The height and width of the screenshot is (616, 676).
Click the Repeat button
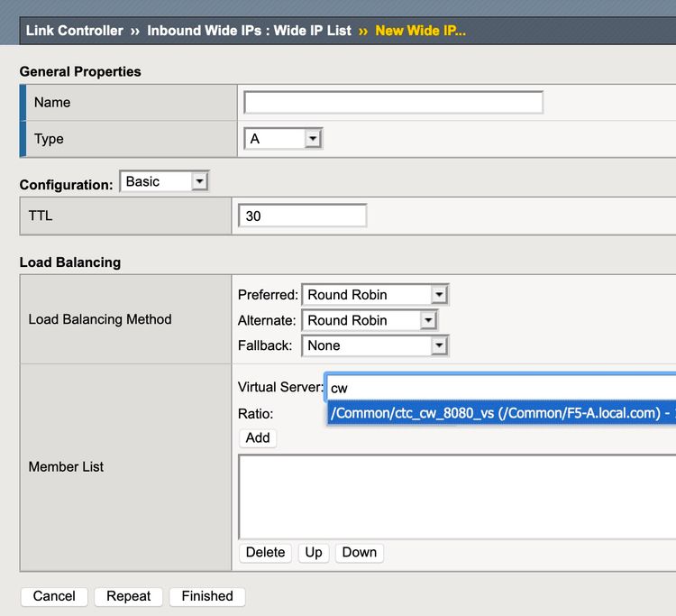point(129,596)
